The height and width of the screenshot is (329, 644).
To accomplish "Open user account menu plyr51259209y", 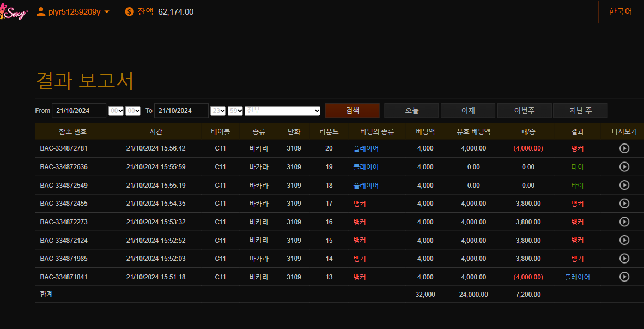I will [x=73, y=12].
